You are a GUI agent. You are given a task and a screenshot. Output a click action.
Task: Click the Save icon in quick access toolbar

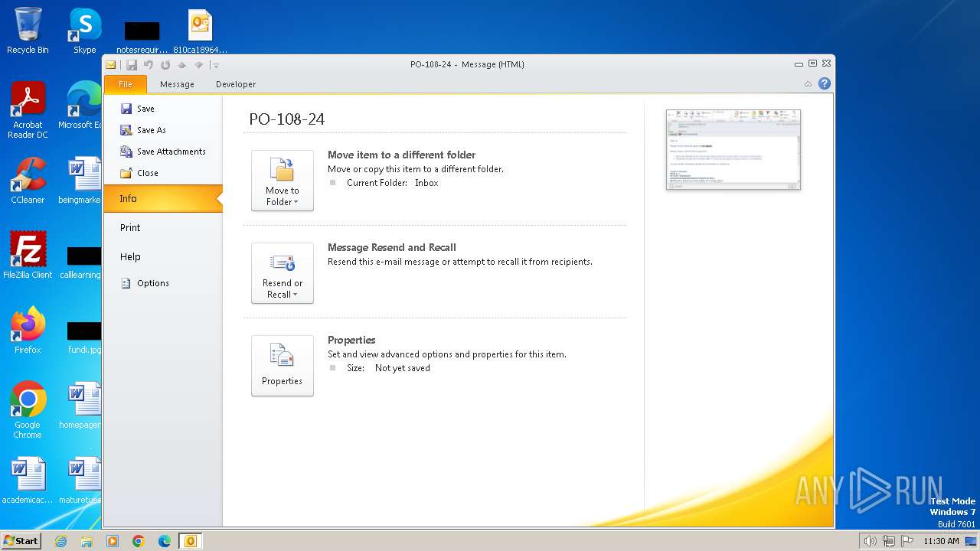pyautogui.click(x=132, y=65)
